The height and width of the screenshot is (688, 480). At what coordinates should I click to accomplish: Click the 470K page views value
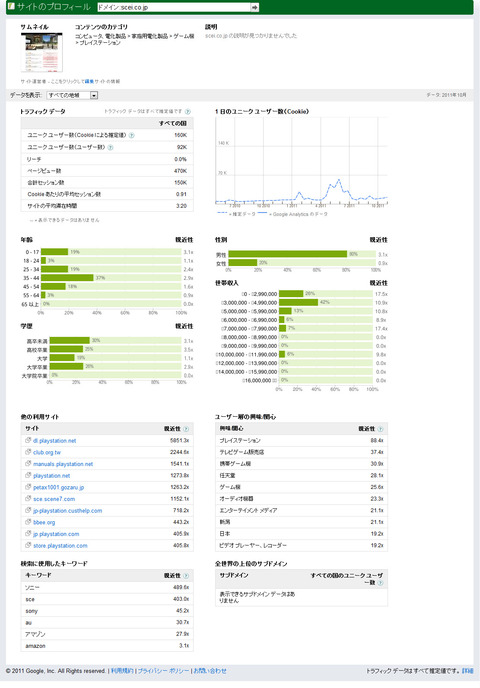tap(181, 171)
